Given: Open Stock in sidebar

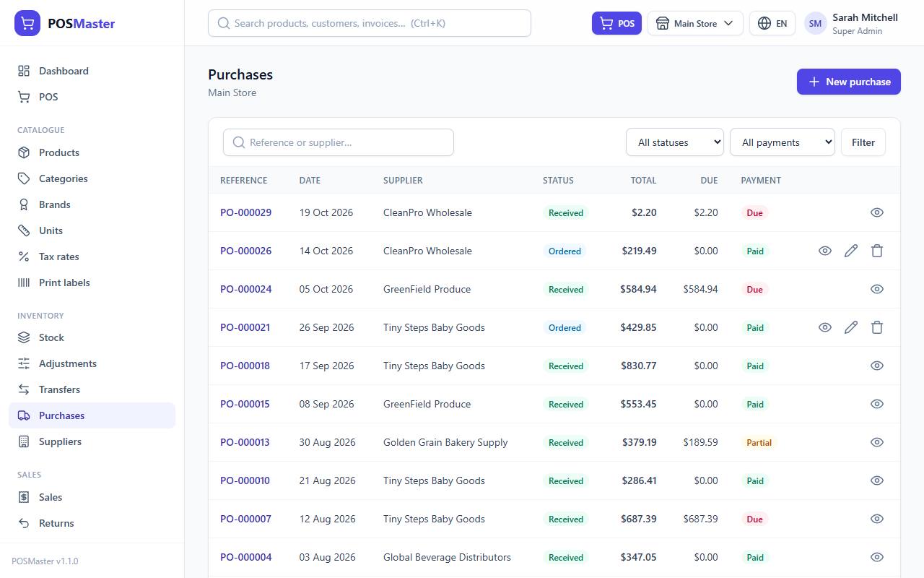Looking at the screenshot, I should click(x=92, y=337).
